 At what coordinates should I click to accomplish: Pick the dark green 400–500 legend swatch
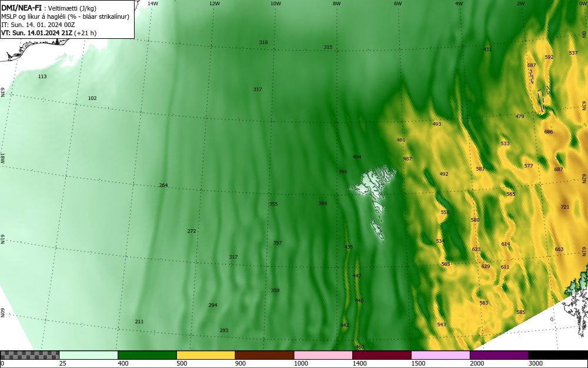point(147,355)
